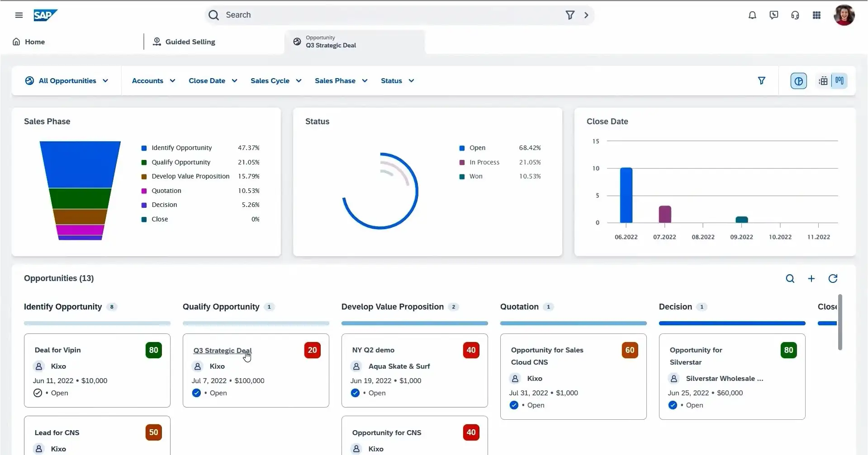The width and height of the screenshot is (868, 455).
Task: Open the Q3 Strategic Deal link
Action: [222, 350]
